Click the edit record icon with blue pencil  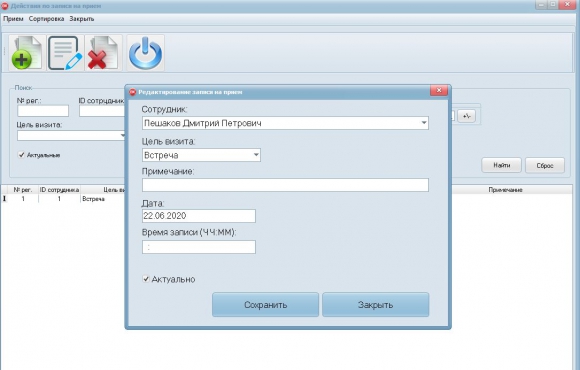coord(65,53)
